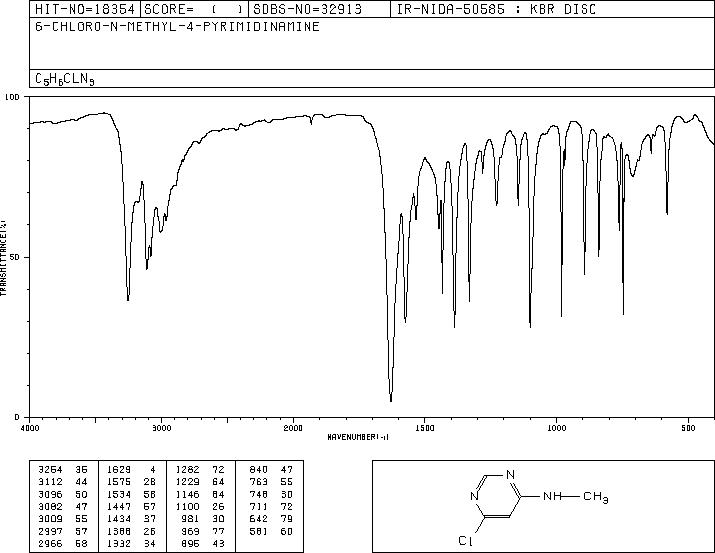Click the 500 x-axis label

coord(688,428)
